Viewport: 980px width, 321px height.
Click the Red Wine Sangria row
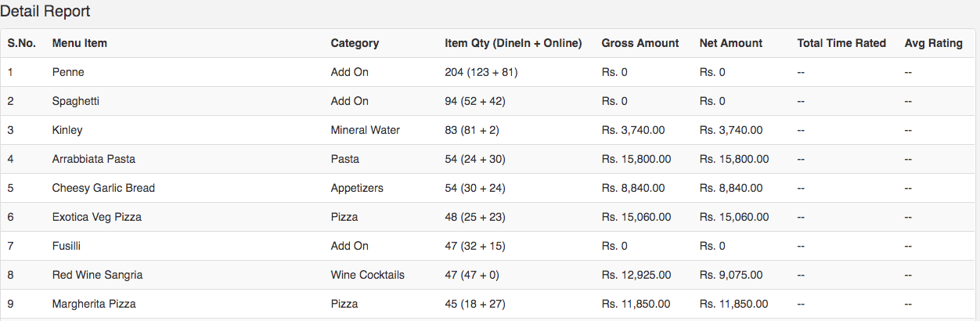click(97, 275)
